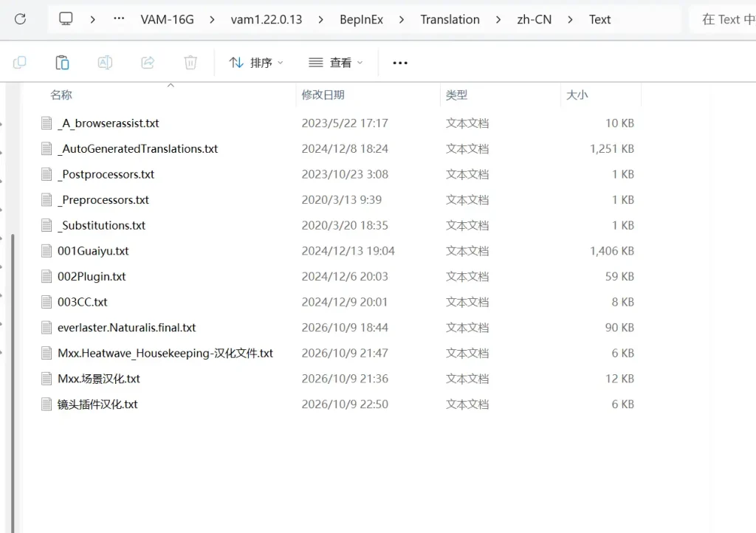The height and width of the screenshot is (533, 756).
Task: Click the Share icon in toolbar
Action: [x=148, y=63]
